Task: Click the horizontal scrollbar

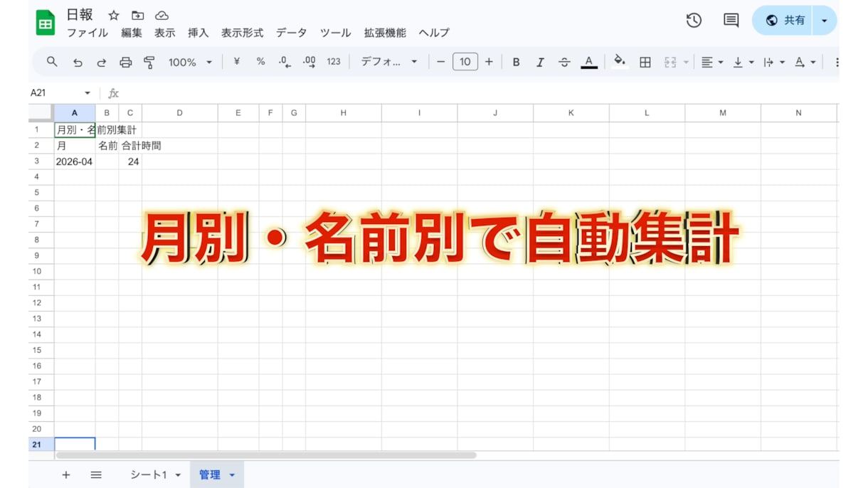Action: coord(266,455)
